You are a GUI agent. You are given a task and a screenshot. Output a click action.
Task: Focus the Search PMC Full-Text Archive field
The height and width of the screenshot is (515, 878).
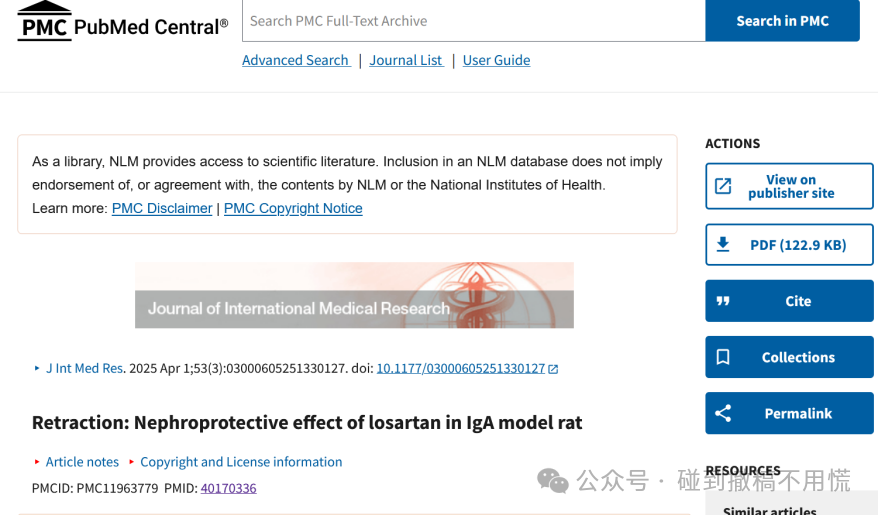coord(474,21)
